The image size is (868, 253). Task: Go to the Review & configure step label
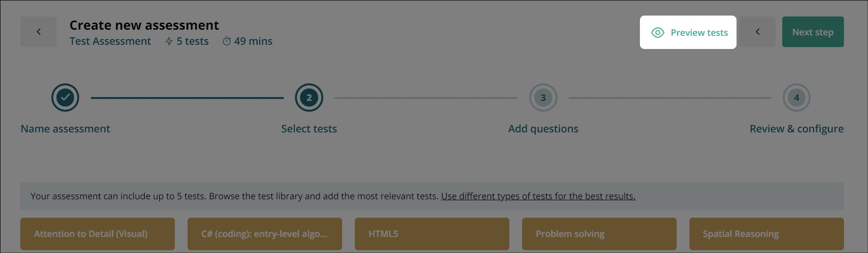pyautogui.click(x=797, y=129)
